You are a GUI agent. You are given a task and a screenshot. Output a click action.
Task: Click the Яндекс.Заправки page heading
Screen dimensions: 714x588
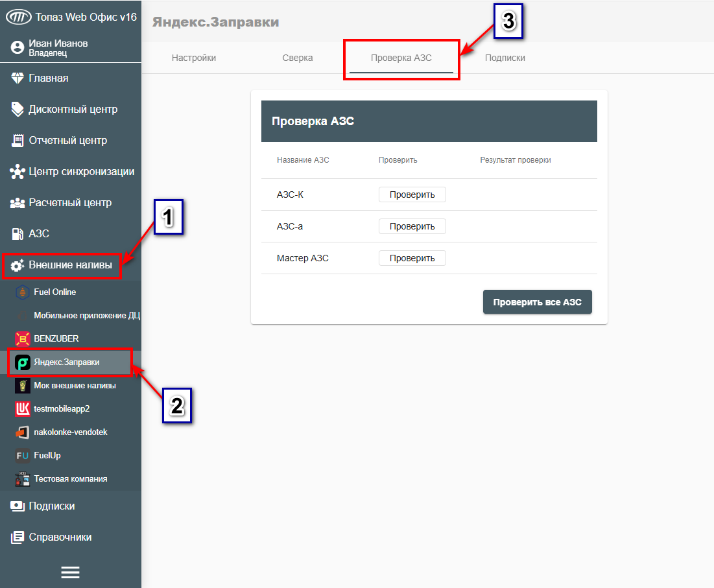point(216,22)
